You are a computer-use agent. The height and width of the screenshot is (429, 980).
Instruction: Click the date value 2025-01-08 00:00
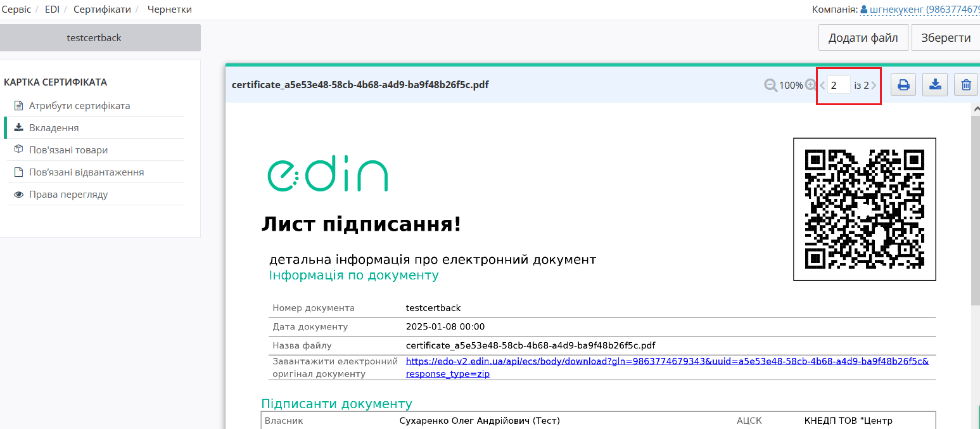click(445, 327)
